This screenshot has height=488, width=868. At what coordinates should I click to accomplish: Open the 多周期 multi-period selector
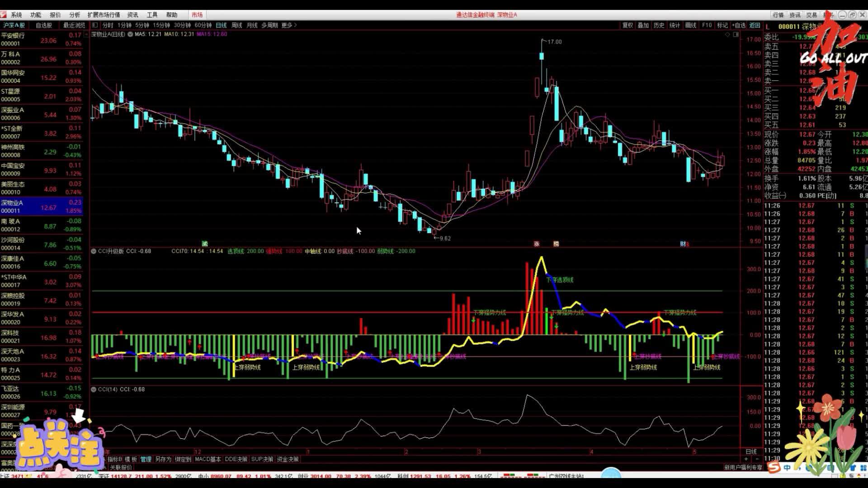coord(269,25)
